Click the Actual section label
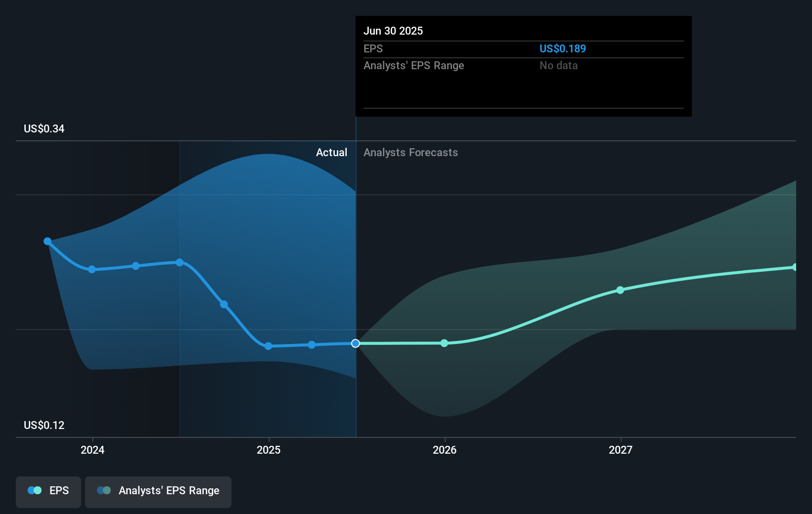Screen dimensions: 812x514 [x=331, y=153]
